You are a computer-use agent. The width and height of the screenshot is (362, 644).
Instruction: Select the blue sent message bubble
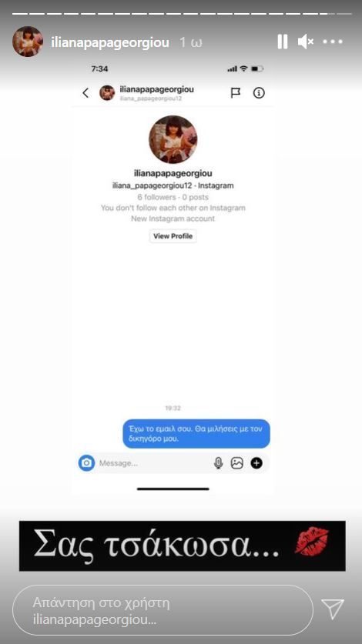196,434
